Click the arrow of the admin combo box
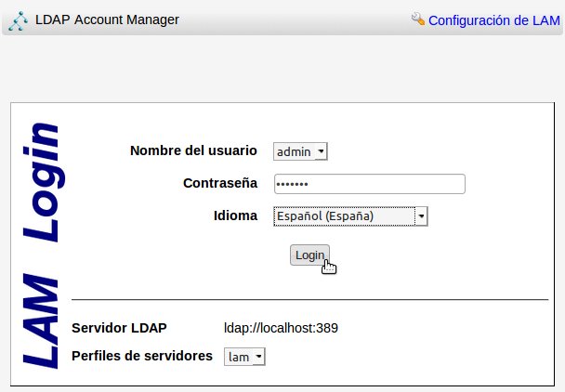565x392 pixels. click(321, 151)
